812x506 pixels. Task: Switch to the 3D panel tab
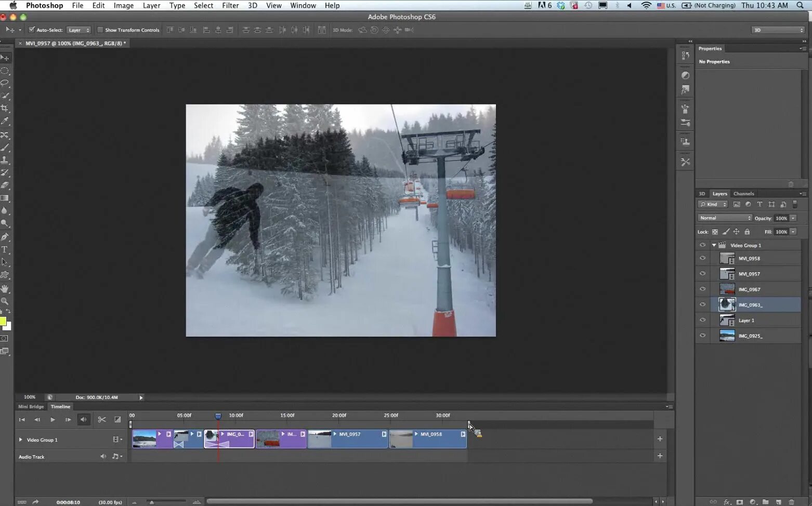tap(702, 193)
